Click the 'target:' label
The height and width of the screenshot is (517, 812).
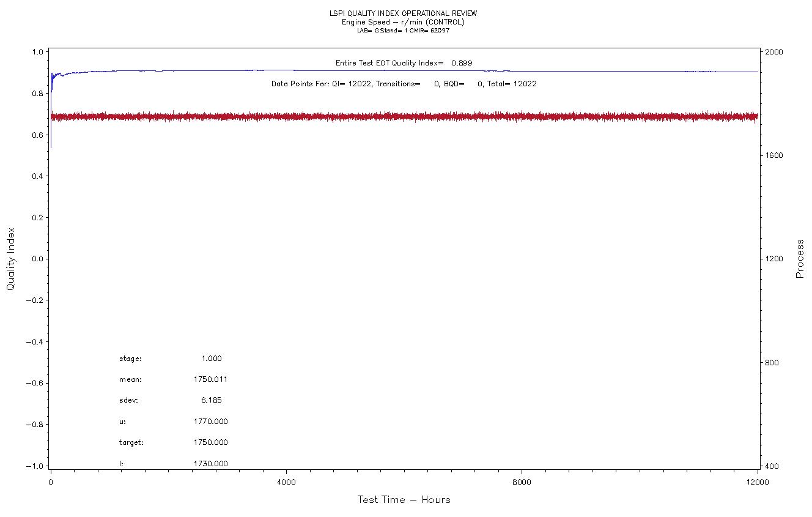coord(131,442)
